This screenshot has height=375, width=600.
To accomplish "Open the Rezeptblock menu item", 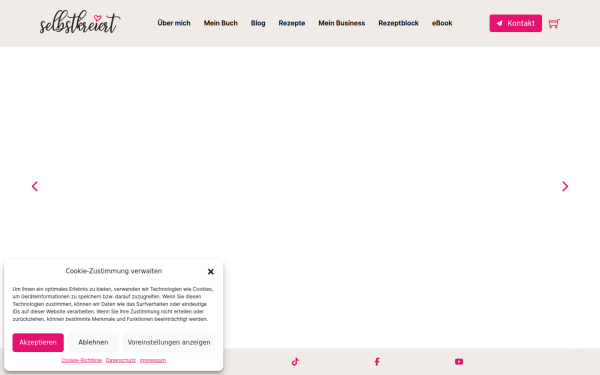I will pyautogui.click(x=398, y=23).
